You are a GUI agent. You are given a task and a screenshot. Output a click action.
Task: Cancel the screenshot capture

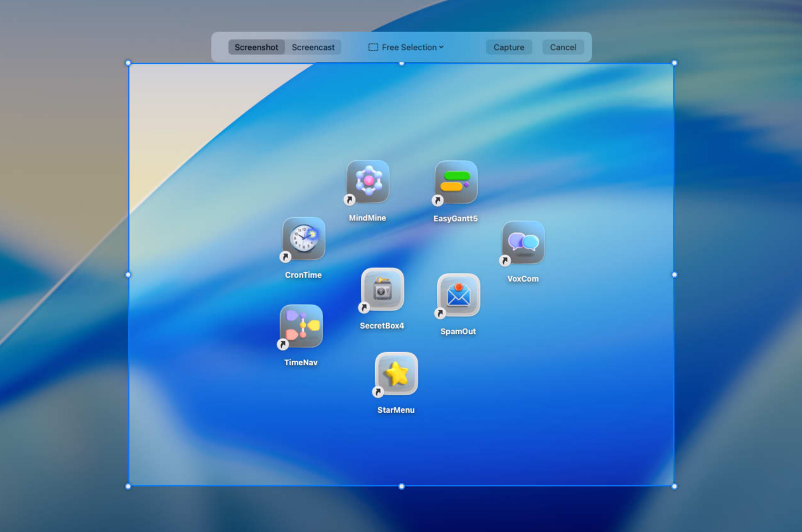pos(563,47)
